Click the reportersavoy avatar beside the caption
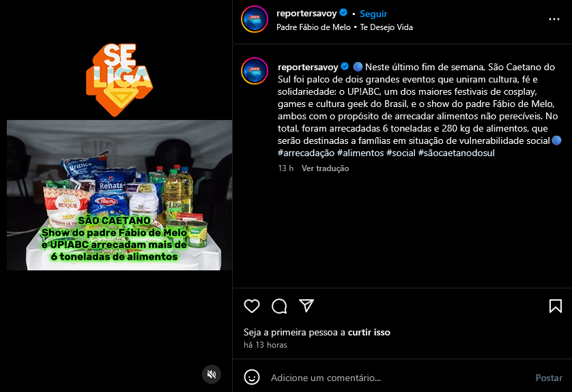The height and width of the screenshot is (392, 572). pos(255,71)
